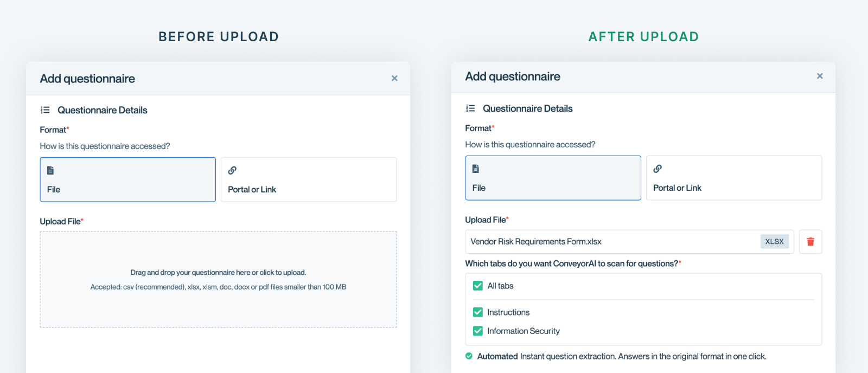
Task: Click the File option in the after-upload form
Action: click(x=553, y=178)
